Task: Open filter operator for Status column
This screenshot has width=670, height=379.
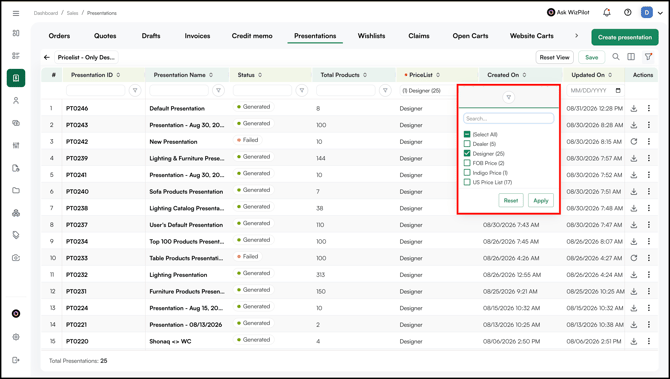Action: coord(302,91)
